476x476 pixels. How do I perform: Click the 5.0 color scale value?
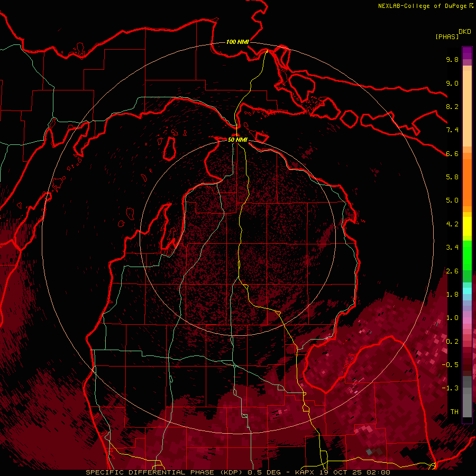[452, 200]
